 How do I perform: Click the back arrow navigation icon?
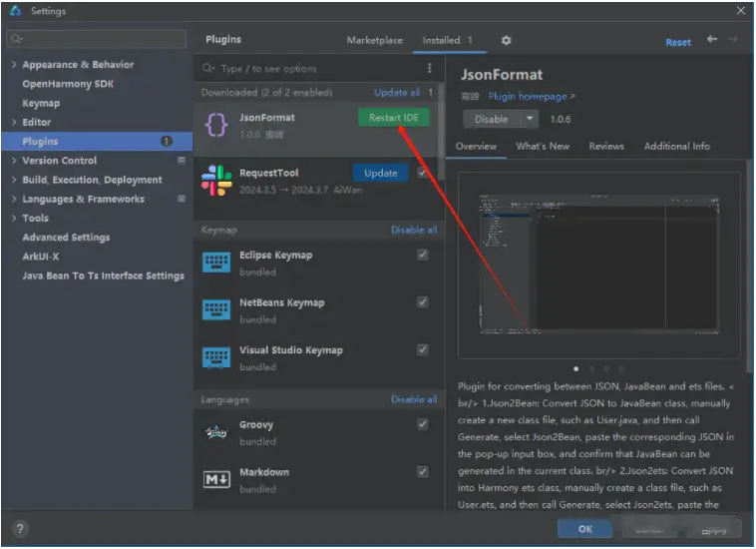pyautogui.click(x=712, y=39)
